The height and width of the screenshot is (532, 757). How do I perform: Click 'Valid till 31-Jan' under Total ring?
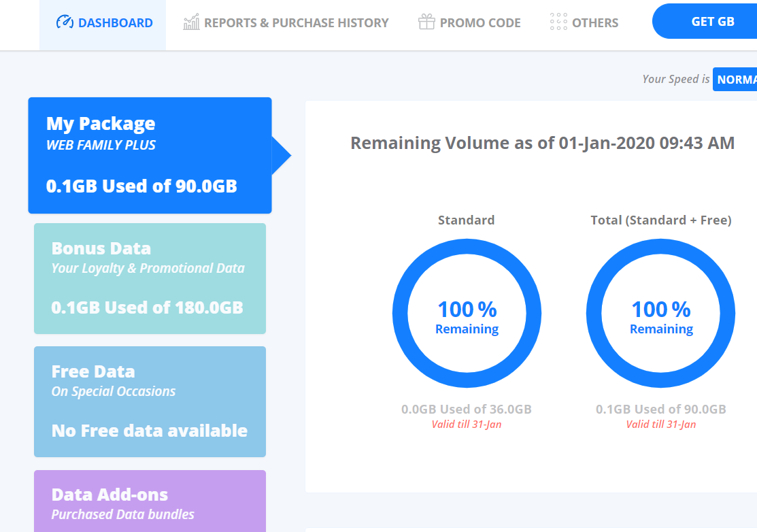[x=661, y=425]
